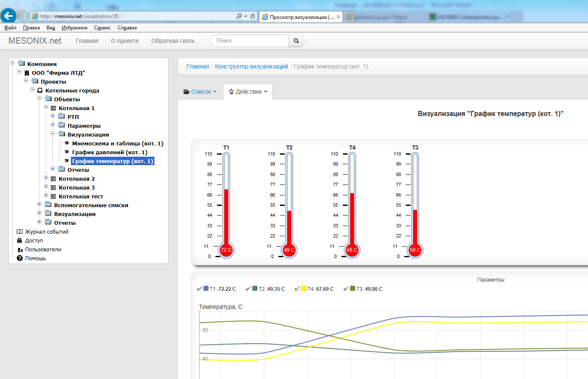Click the Журнал событий journal icon
Viewport: 588px width, 379px height.
point(20,232)
